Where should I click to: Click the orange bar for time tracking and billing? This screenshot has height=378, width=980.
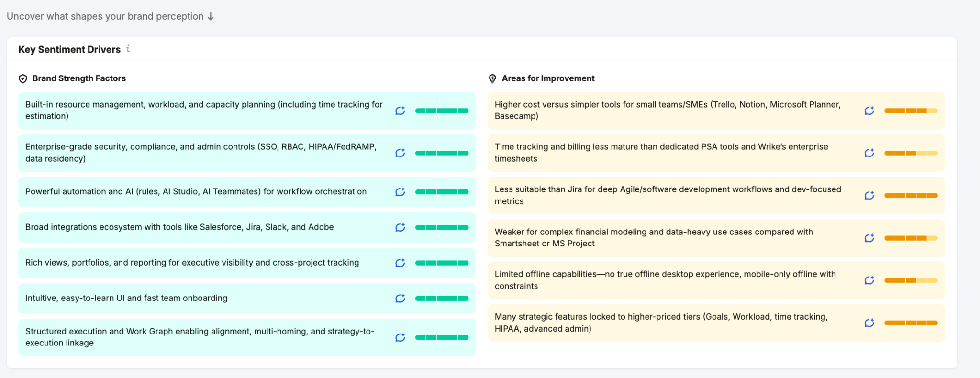point(911,153)
